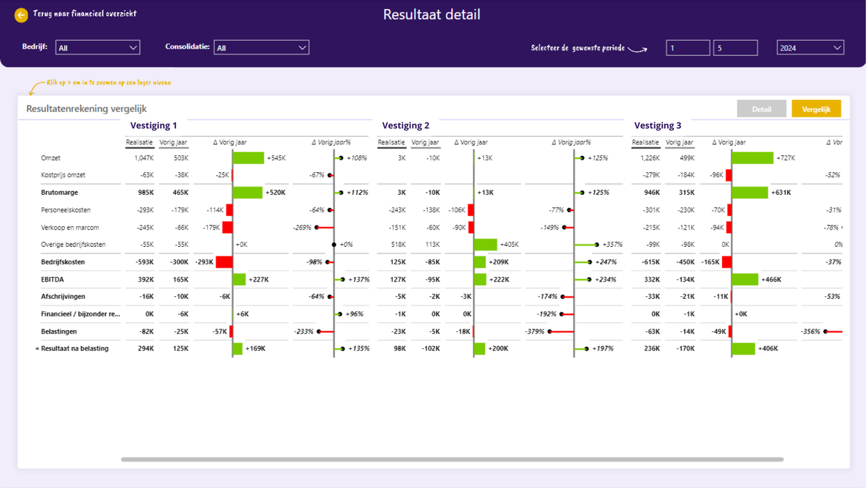Click the Vestiging 3 heading
868x488 pixels.
(x=657, y=125)
